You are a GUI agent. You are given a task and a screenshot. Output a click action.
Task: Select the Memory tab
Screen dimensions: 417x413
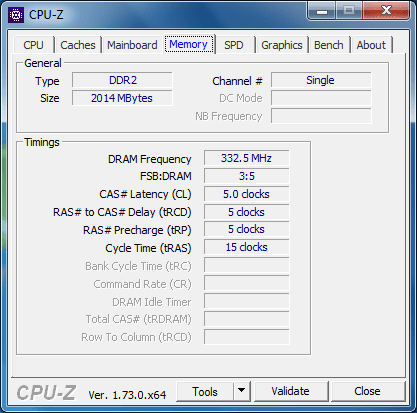click(189, 44)
